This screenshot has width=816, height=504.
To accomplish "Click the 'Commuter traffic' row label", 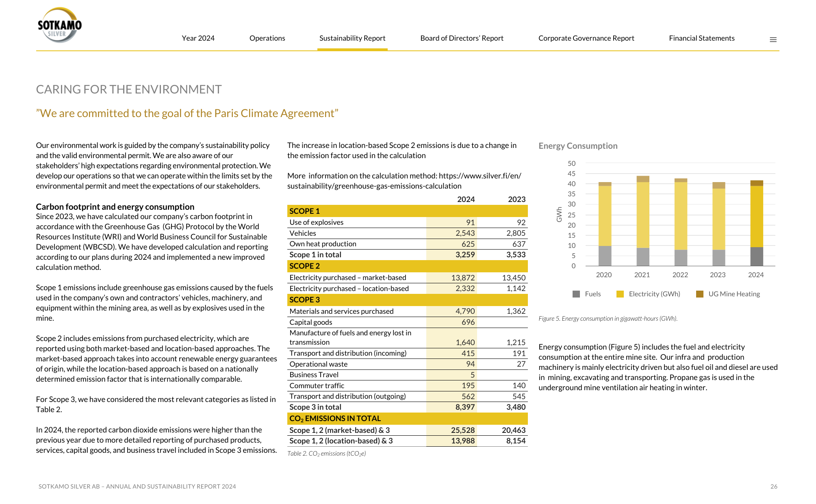I will click(x=317, y=386).
